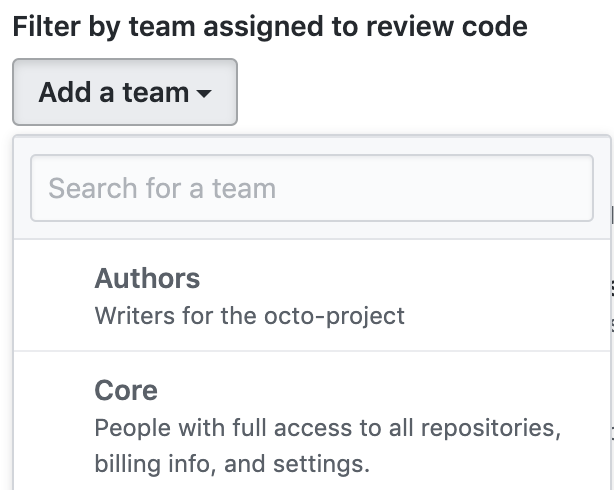The width and height of the screenshot is (614, 490).
Task: Click the Writers for the octo-project description
Action: 249,316
